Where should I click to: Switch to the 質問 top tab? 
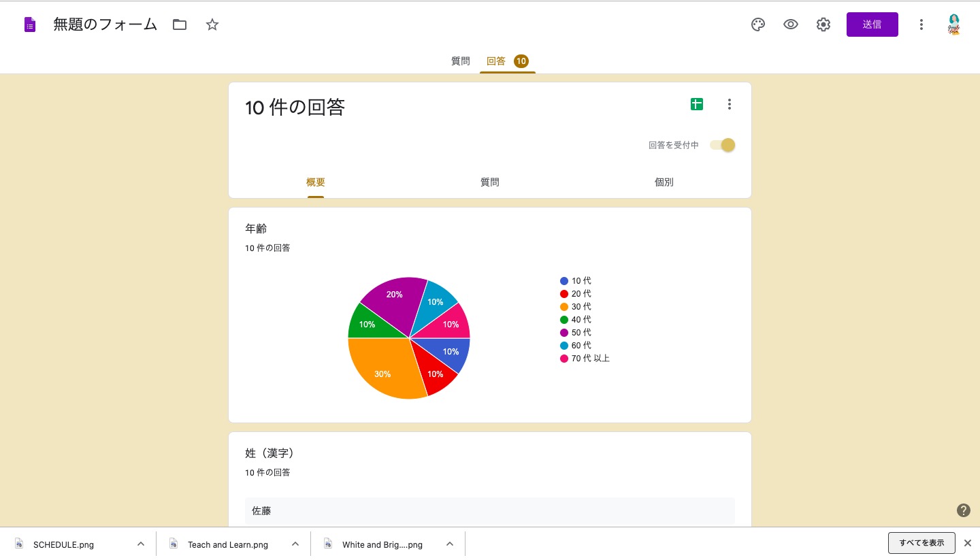461,61
